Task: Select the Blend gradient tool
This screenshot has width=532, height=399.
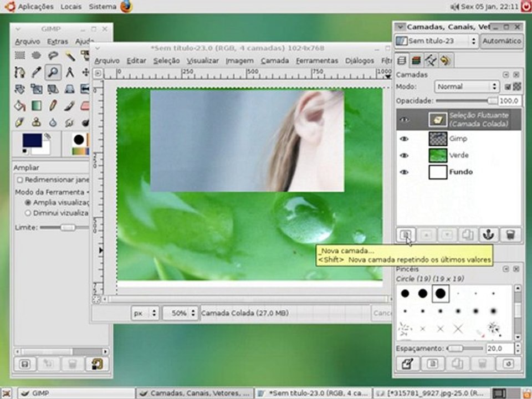Action: click(x=37, y=105)
